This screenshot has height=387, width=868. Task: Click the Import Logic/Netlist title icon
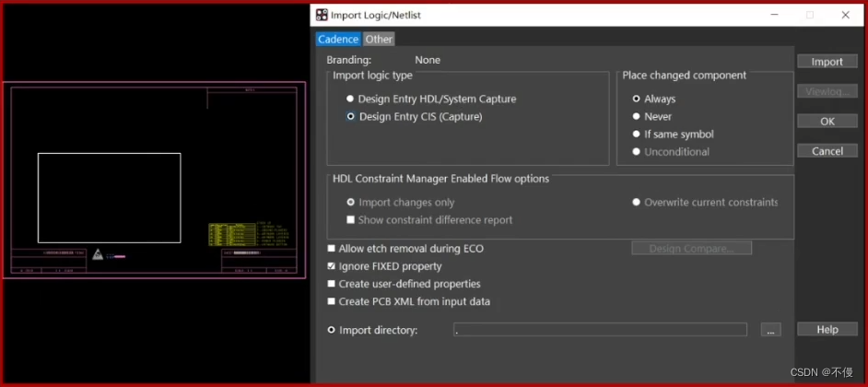pos(322,15)
